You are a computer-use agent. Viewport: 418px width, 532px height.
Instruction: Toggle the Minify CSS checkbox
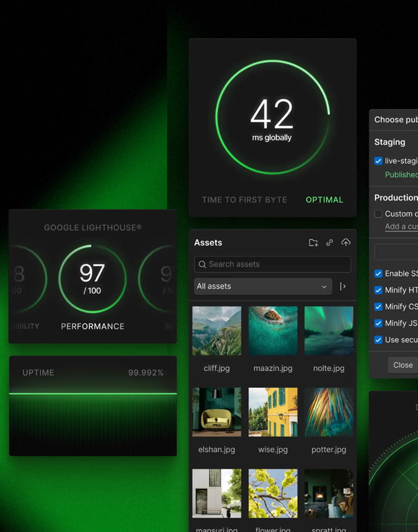378,307
